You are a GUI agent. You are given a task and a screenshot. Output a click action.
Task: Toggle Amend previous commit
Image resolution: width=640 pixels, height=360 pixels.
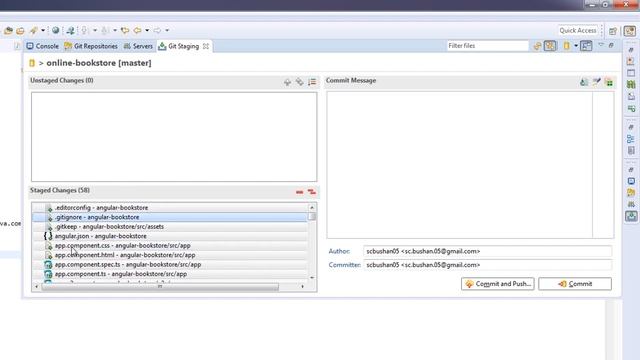pyautogui.click(x=584, y=82)
